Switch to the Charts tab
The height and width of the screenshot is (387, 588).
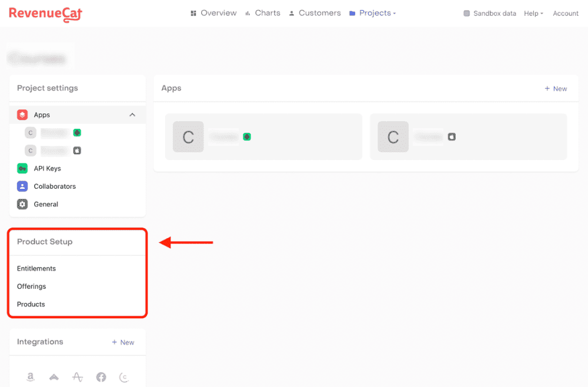(263, 13)
